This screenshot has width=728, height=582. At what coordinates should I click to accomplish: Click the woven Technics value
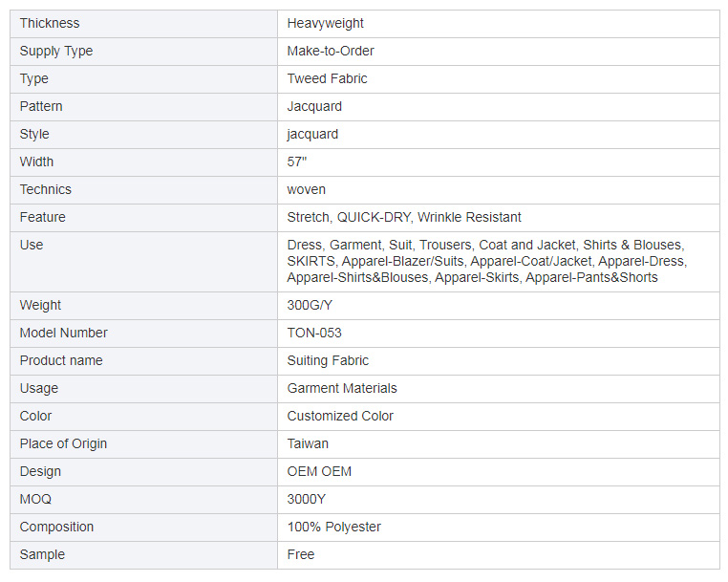306,189
